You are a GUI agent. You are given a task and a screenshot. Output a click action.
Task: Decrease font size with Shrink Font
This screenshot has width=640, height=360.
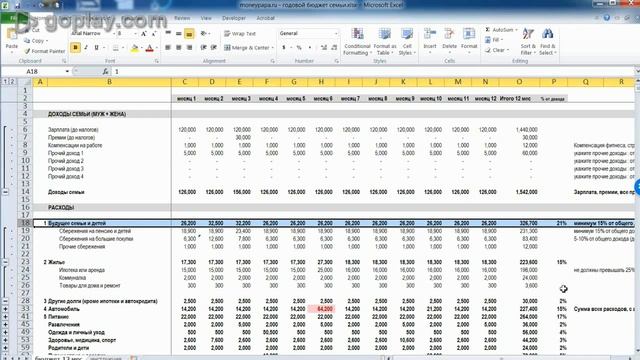coord(154,33)
